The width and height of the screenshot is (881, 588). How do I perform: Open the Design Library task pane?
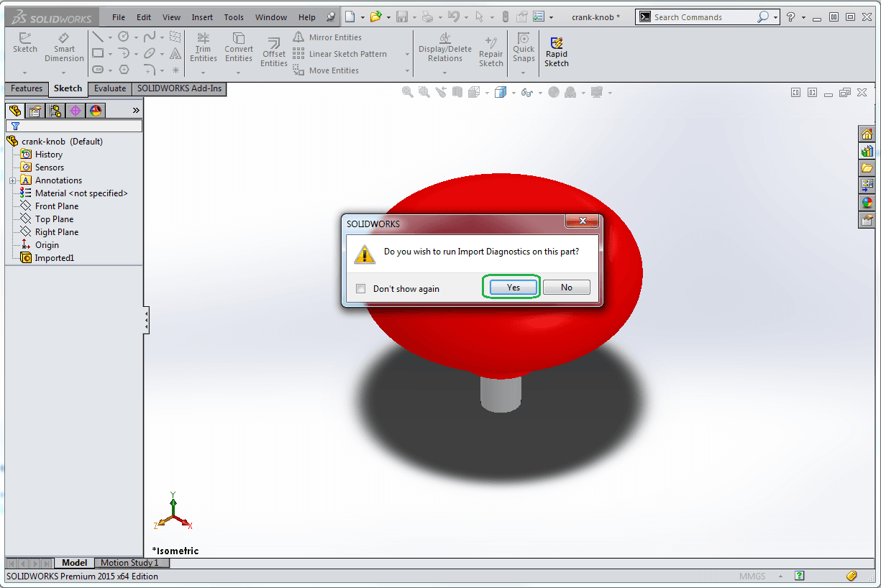click(867, 151)
